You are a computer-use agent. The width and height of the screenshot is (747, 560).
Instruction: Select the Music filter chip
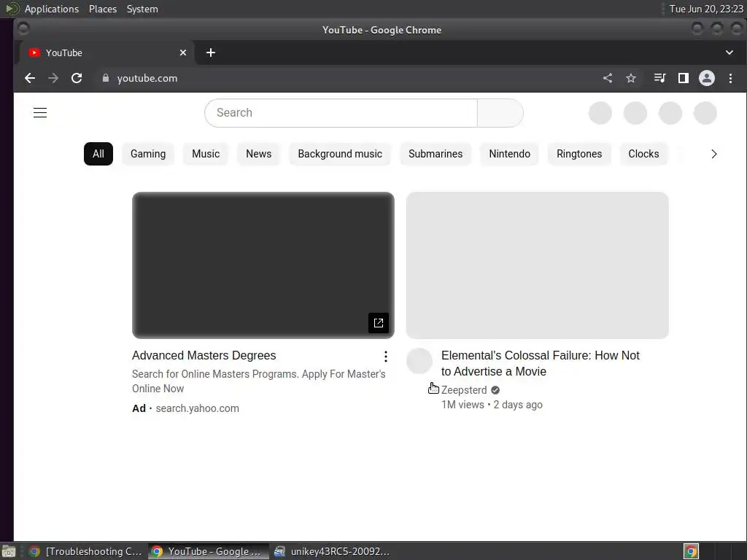coord(206,154)
